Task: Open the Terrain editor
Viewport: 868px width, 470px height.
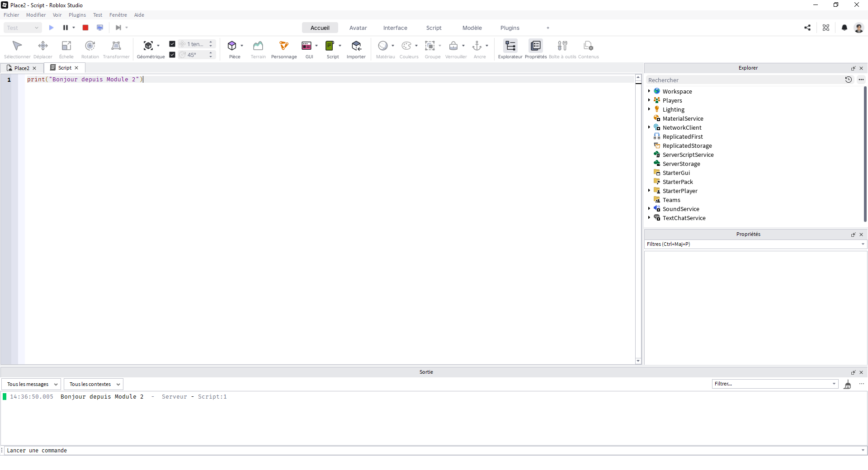Action: [x=258, y=49]
